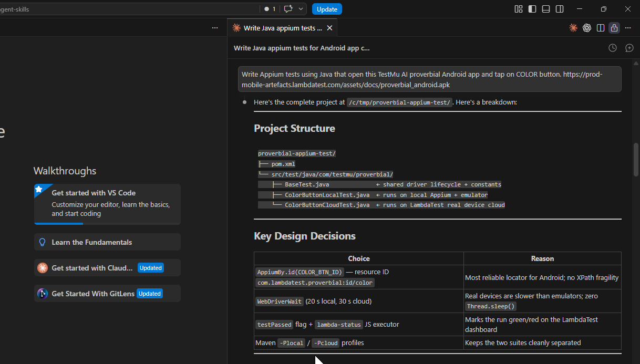Click the ChatGPT icon in editor toolbar

click(x=587, y=28)
